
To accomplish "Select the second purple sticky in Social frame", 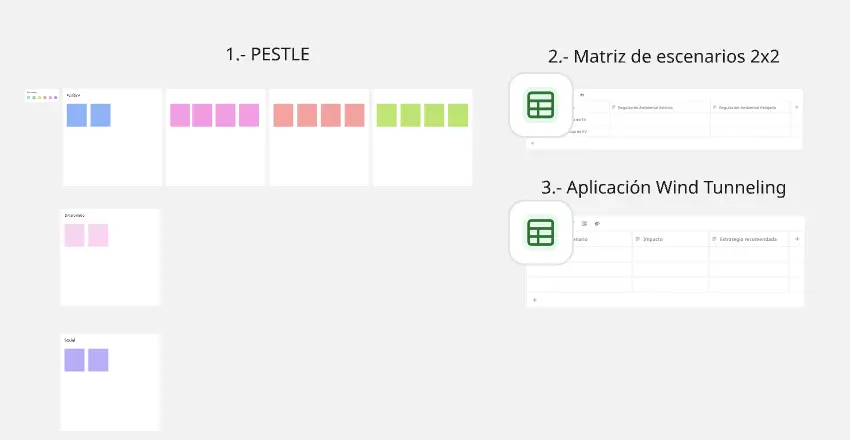I will tap(98, 360).
